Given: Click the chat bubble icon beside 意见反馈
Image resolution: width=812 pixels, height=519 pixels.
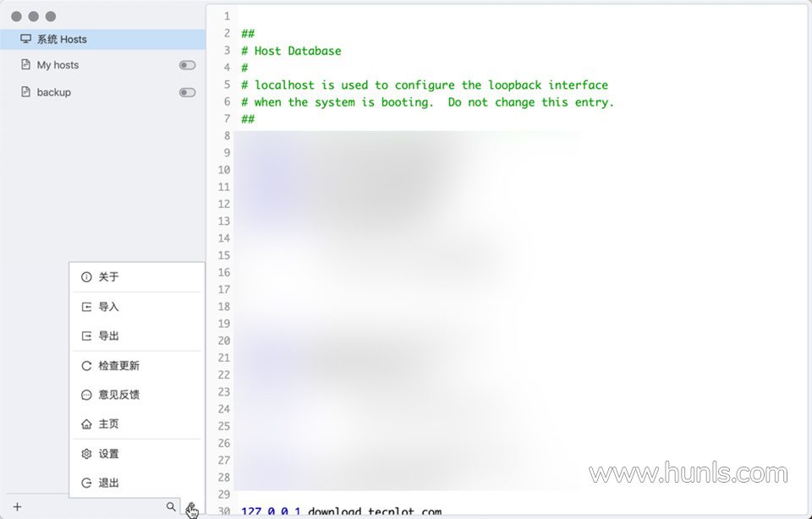Looking at the screenshot, I should pos(86,396).
